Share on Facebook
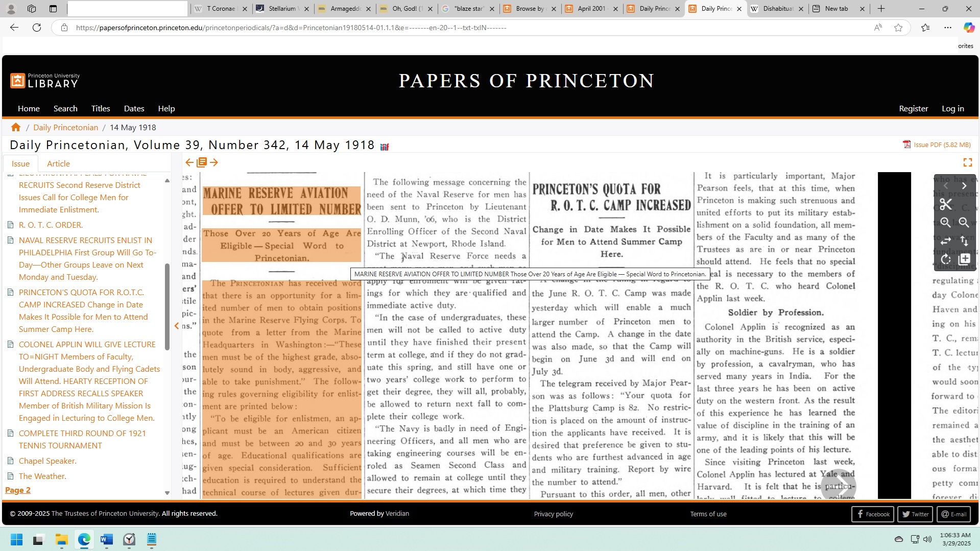 pos(872,514)
